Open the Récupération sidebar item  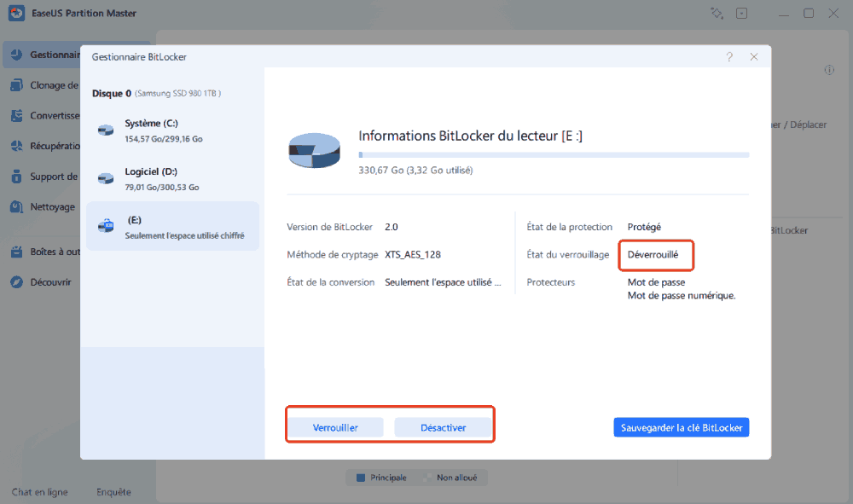(x=42, y=146)
